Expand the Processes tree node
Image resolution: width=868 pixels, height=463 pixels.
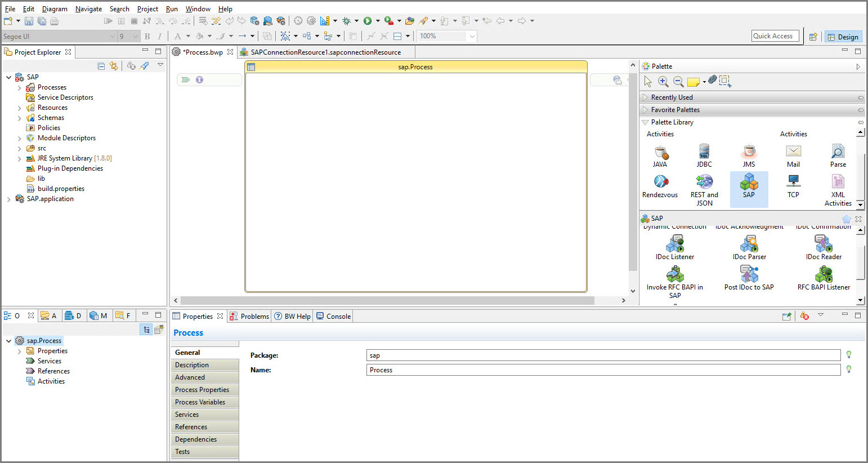point(20,88)
